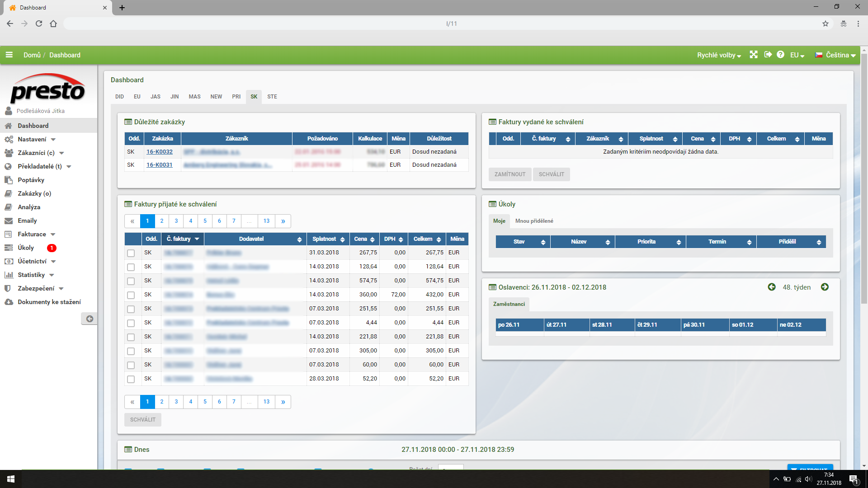The image size is (868, 488).
Task: Check invoice row with Celkem 432,00
Action: tap(131, 295)
